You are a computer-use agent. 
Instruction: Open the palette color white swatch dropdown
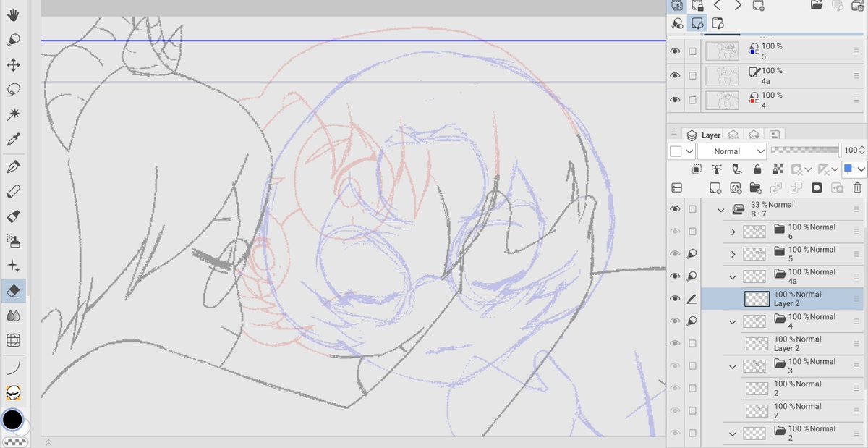[682, 151]
